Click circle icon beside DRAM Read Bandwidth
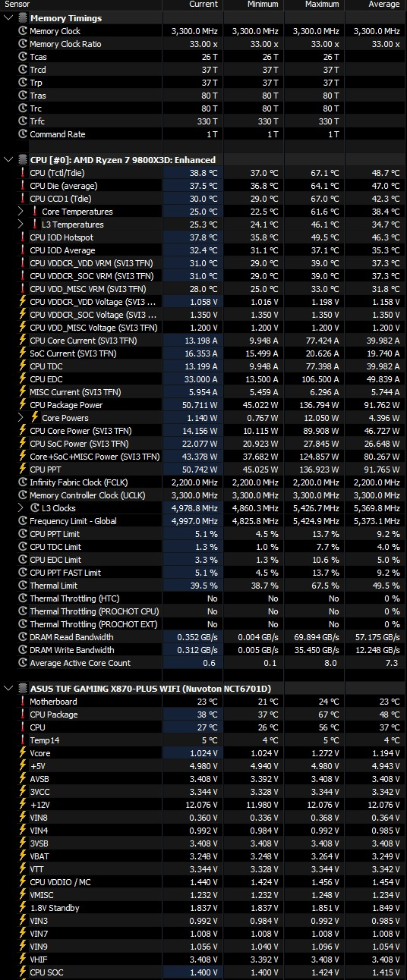This screenshot has height=980, width=407. (x=23, y=637)
